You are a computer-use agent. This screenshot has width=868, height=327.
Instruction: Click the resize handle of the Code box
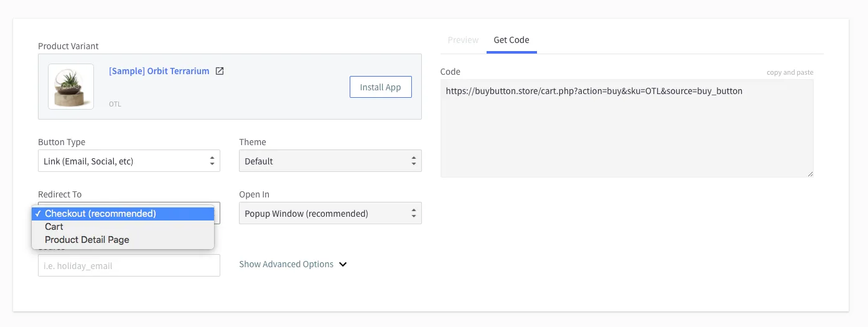pos(810,173)
